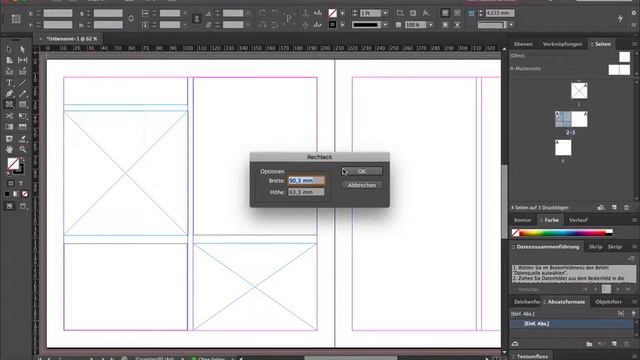The image size is (640, 360).
Task: Open Farbe panel flyout menu
Action: [x=634, y=220]
